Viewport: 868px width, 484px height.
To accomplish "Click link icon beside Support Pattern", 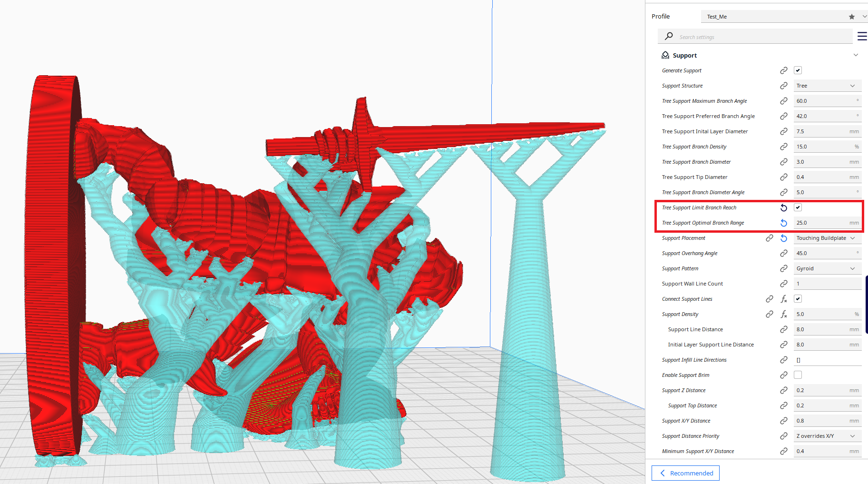I will coord(783,268).
